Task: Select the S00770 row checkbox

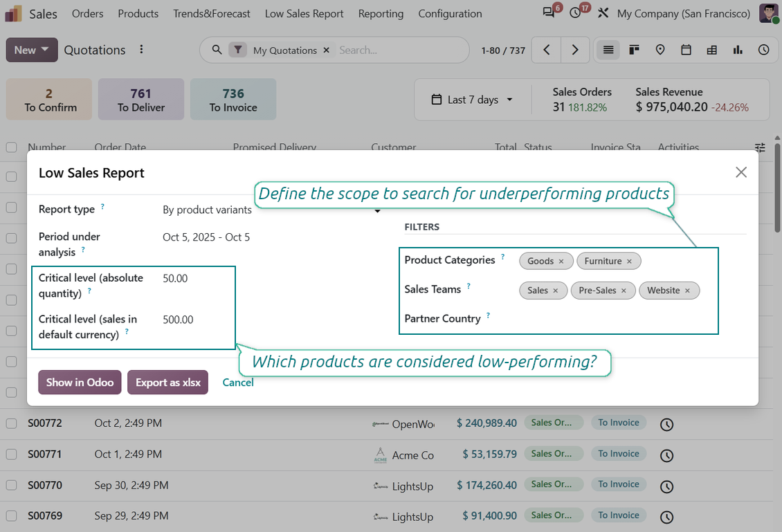Action: [12, 485]
